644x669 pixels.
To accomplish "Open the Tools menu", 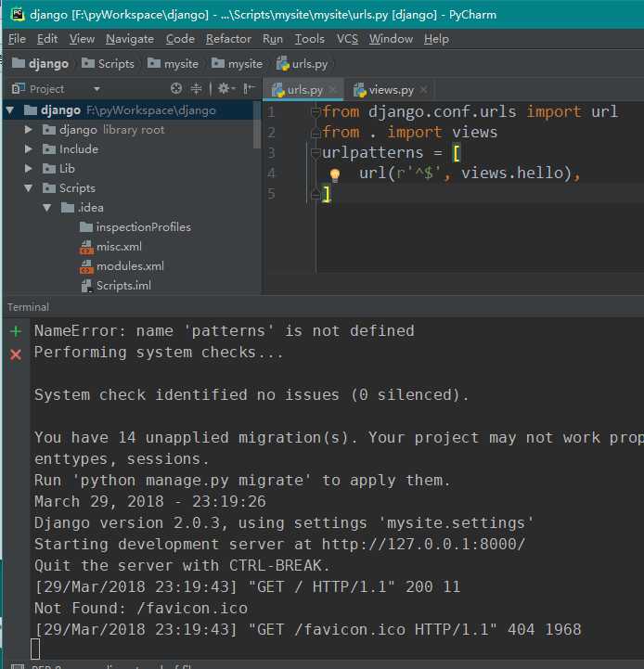I will (309, 39).
